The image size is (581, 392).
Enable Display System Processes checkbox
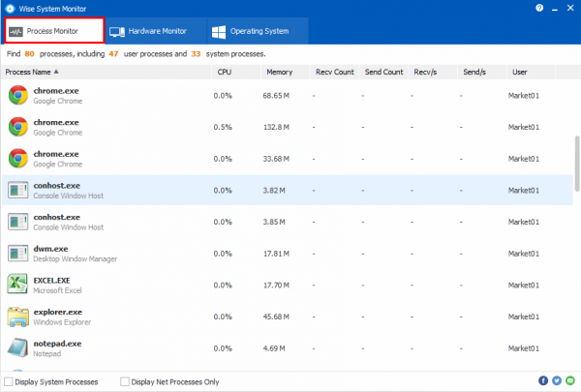tap(10, 381)
